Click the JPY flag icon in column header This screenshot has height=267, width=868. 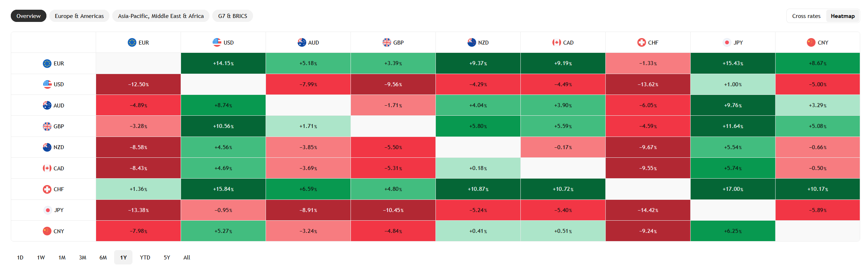point(727,42)
